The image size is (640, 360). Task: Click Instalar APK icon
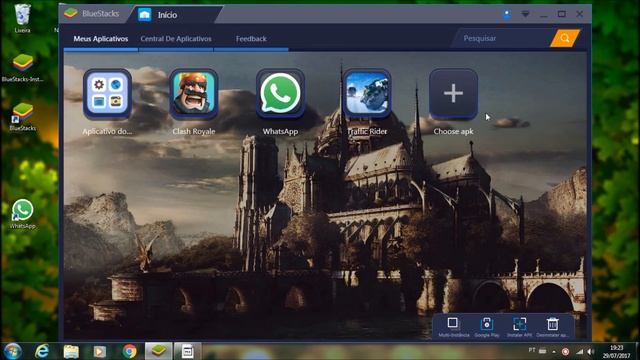tap(520, 327)
